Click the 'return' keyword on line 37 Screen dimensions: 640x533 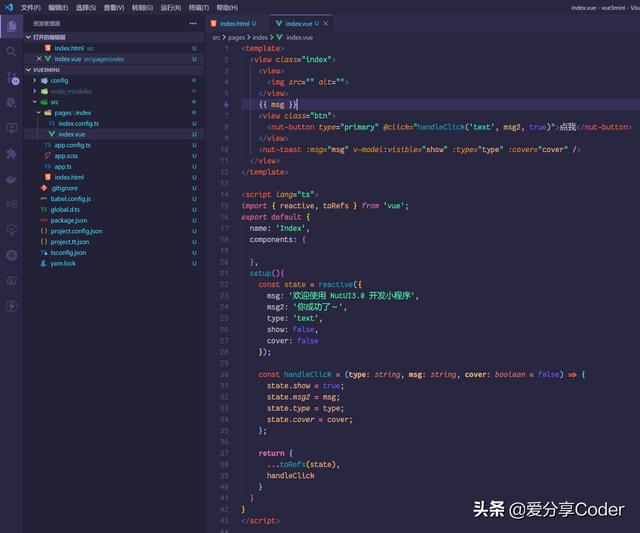pyautogui.click(x=271, y=453)
